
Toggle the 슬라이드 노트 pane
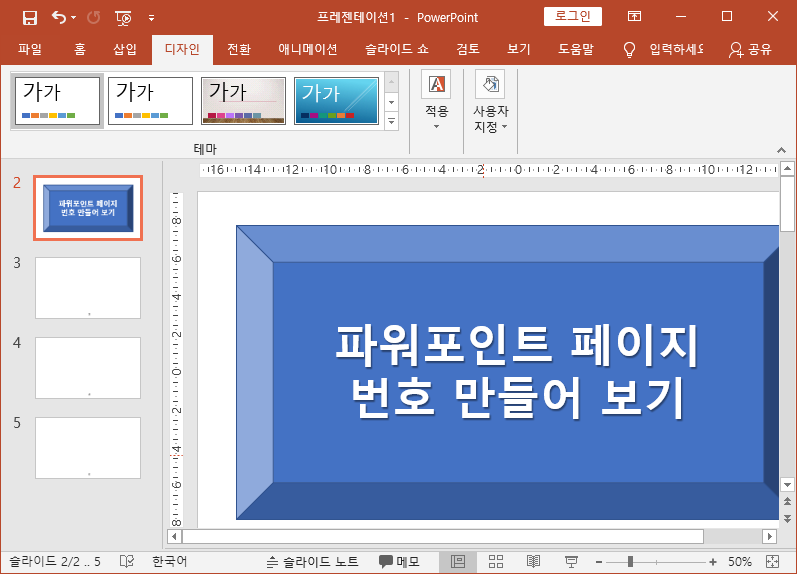pyautogui.click(x=313, y=562)
